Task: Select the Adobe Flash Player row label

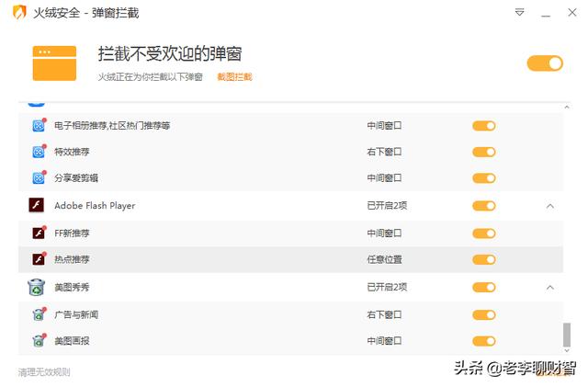Action: (95, 206)
